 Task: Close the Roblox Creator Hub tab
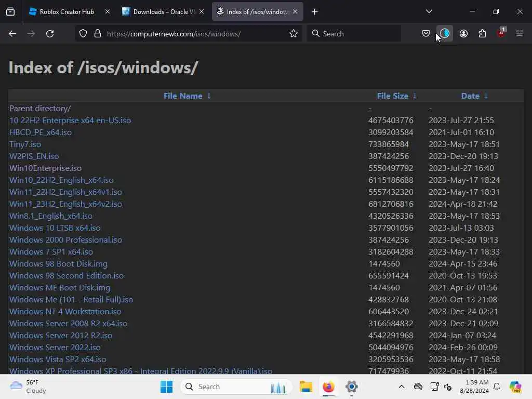(x=108, y=11)
